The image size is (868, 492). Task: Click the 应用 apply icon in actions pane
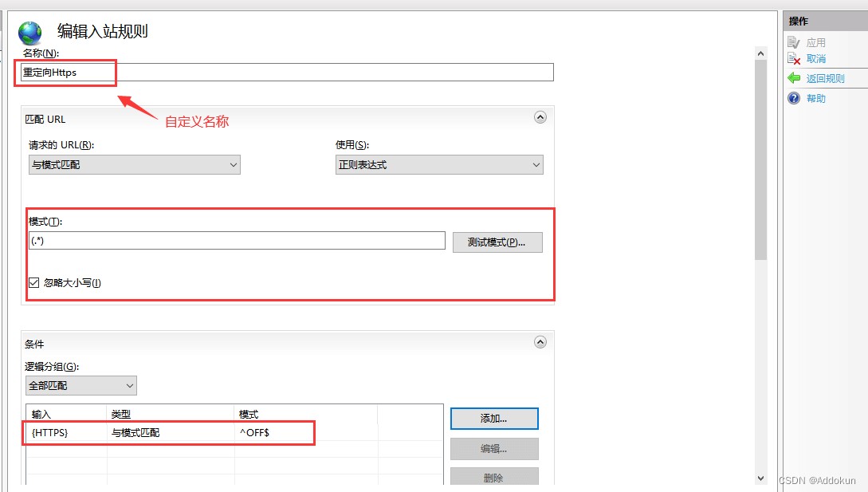793,42
